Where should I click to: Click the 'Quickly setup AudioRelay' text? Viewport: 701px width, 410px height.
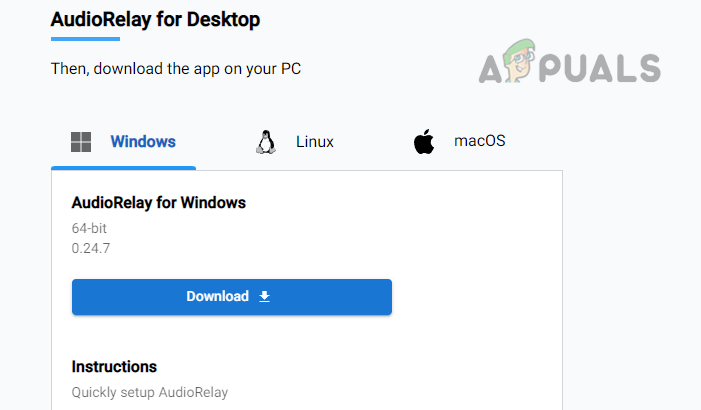click(x=150, y=393)
